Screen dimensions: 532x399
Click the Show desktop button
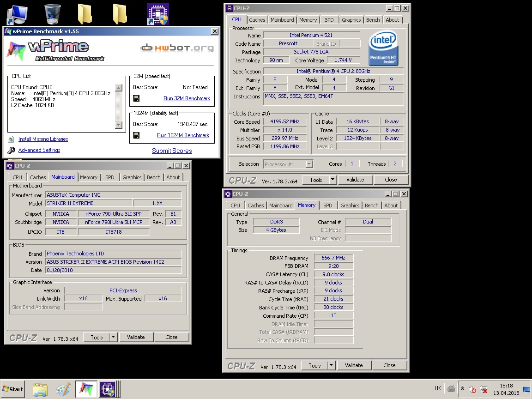click(x=526, y=389)
